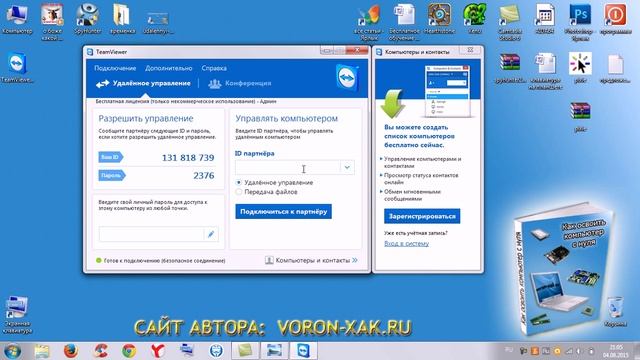Image resolution: width=640 pixels, height=360 pixels.
Task: Open the Экранная клавиатура desktop icon
Action: (x=17, y=314)
